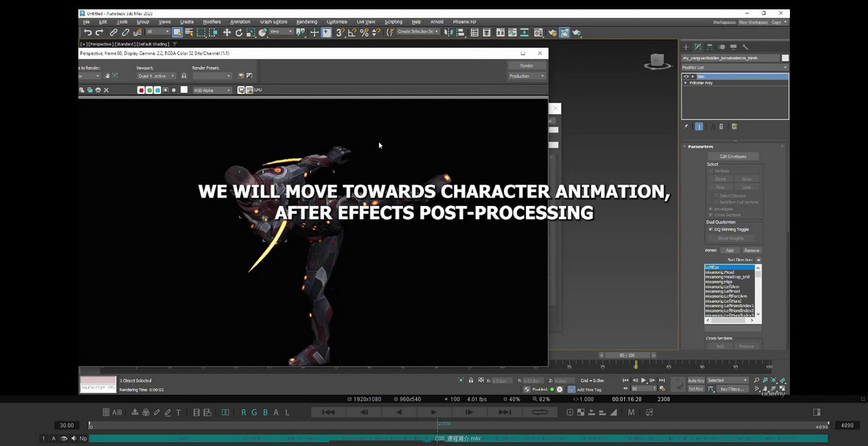
Task: Click the Configure Modifier Sets icon
Action: coord(734,126)
